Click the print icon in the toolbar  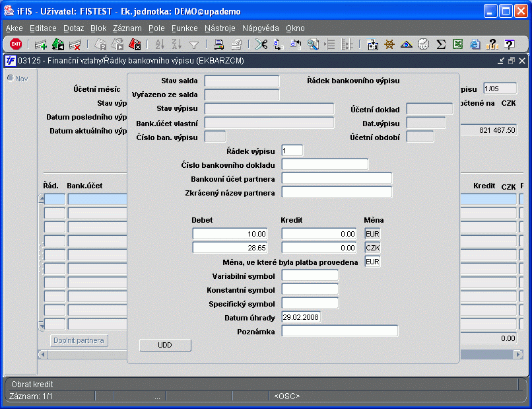pos(219,44)
